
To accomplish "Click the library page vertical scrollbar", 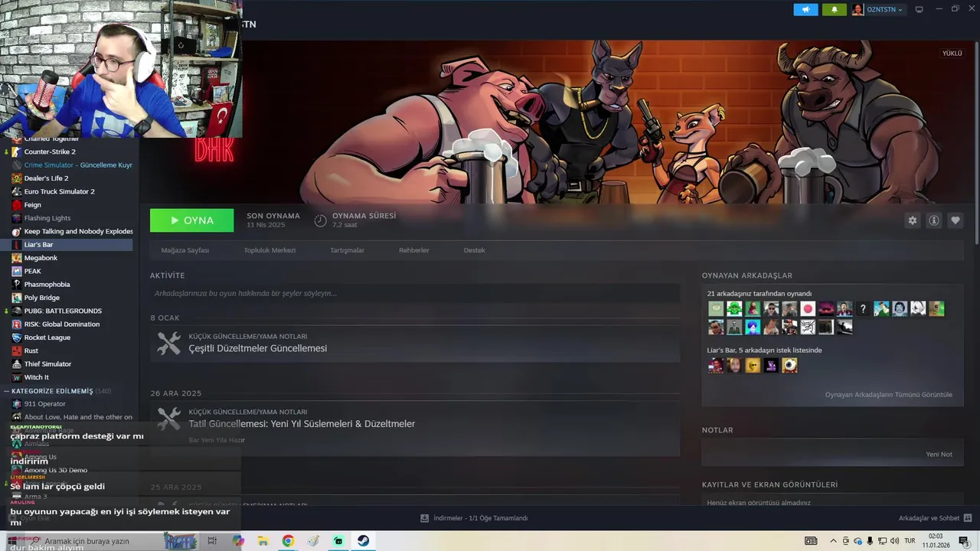I will tap(976, 142).
